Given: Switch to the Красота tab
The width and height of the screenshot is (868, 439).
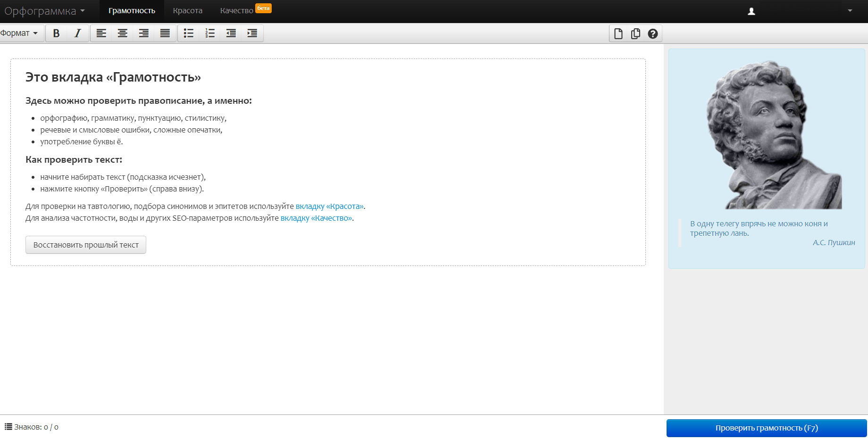Looking at the screenshot, I should point(188,11).
